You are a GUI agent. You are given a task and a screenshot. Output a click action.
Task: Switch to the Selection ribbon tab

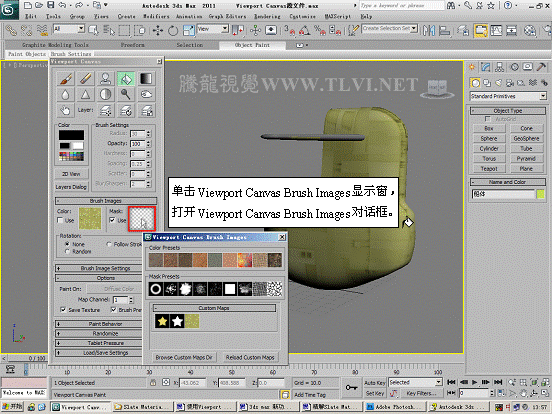(x=189, y=45)
